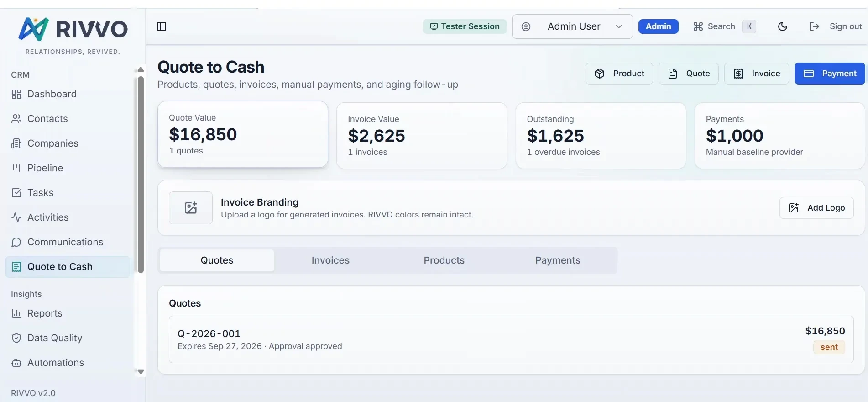Click the RIVVO logo

click(x=73, y=29)
